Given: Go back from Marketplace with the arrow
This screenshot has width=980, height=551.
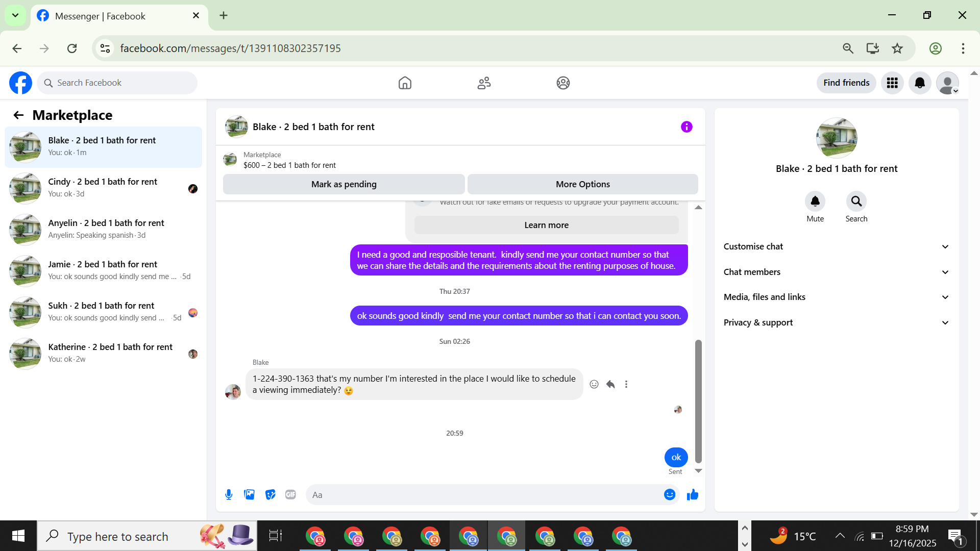Looking at the screenshot, I should 19,115.
